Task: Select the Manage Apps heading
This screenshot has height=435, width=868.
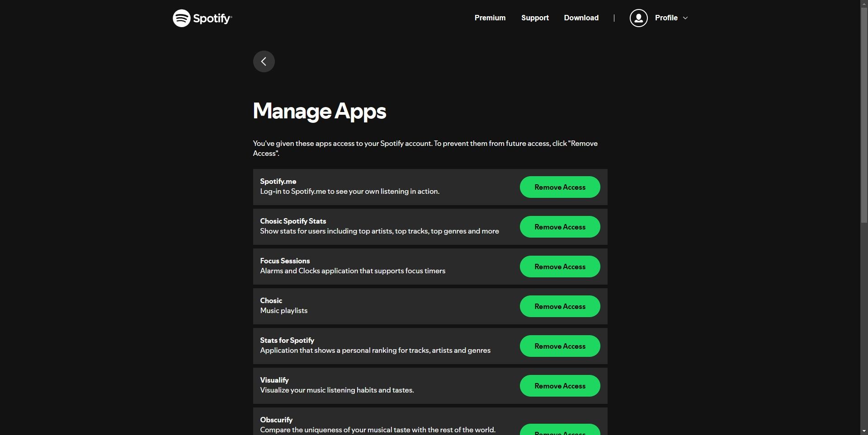Action: point(320,111)
